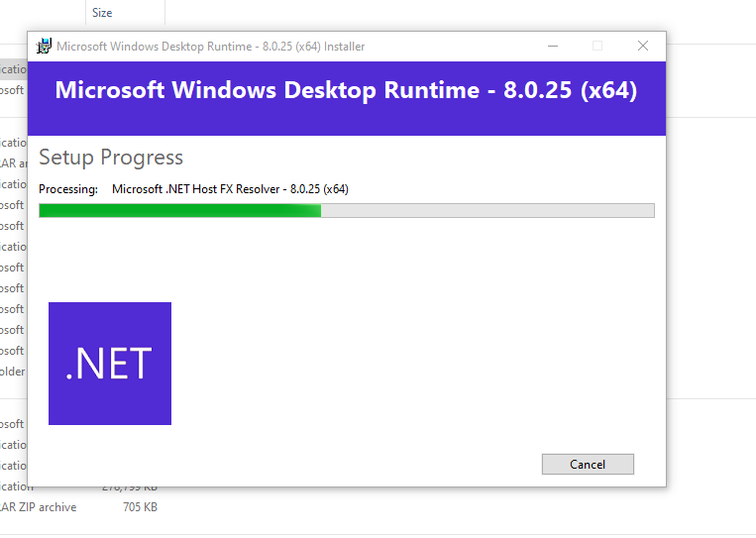Select the highlighted file row behind the installer

tap(13, 69)
